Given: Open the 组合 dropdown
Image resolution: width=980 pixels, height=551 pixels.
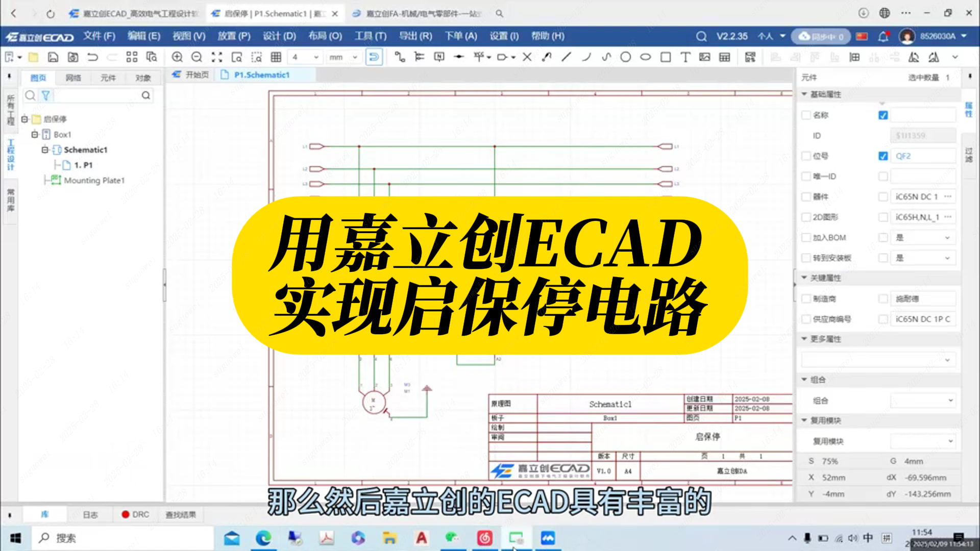Looking at the screenshot, I should [923, 400].
